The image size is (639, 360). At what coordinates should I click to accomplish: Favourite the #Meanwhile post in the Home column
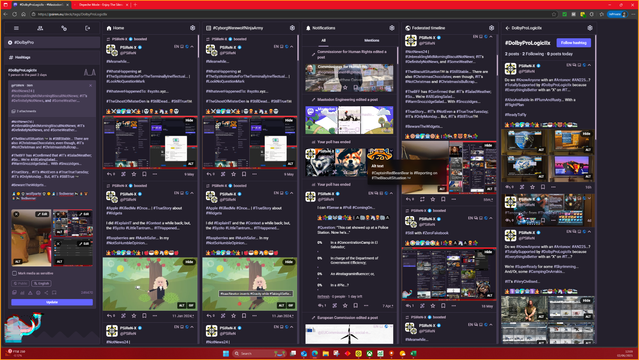coord(134,174)
